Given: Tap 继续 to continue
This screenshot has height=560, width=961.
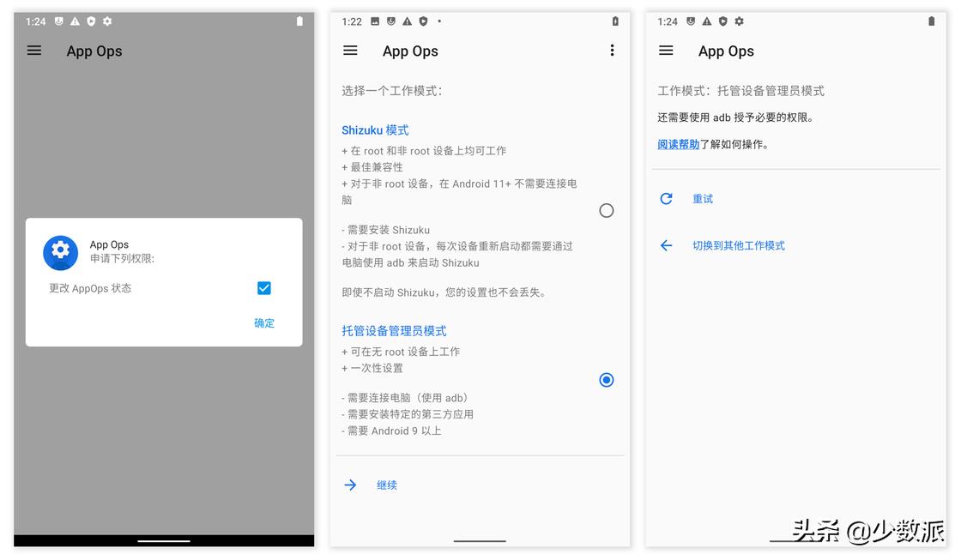Looking at the screenshot, I should [x=387, y=485].
